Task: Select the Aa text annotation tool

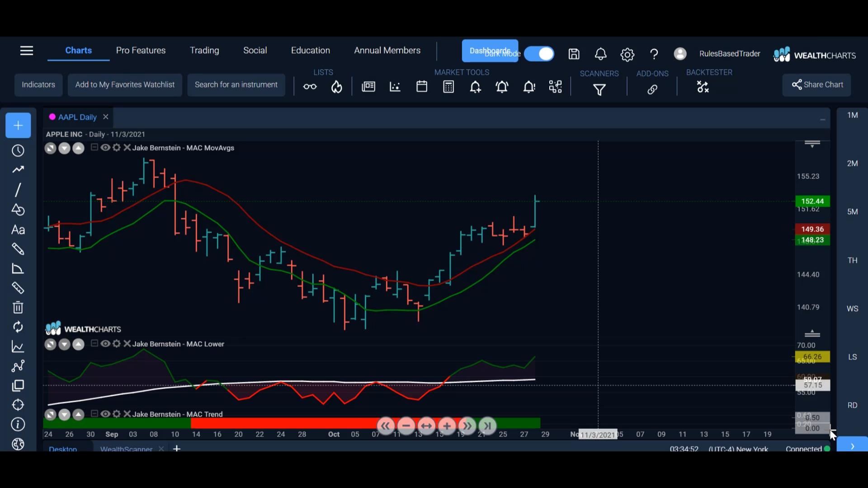Action: [x=18, y=230]
